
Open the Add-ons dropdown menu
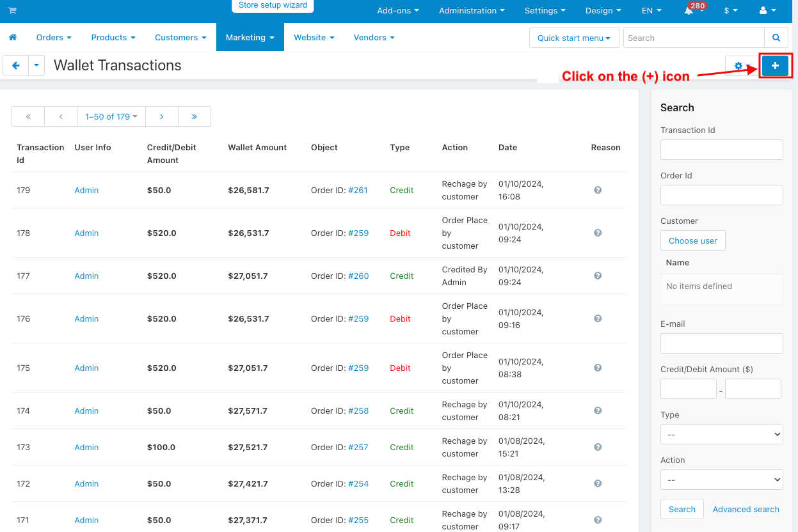click(x=398, y=11)
